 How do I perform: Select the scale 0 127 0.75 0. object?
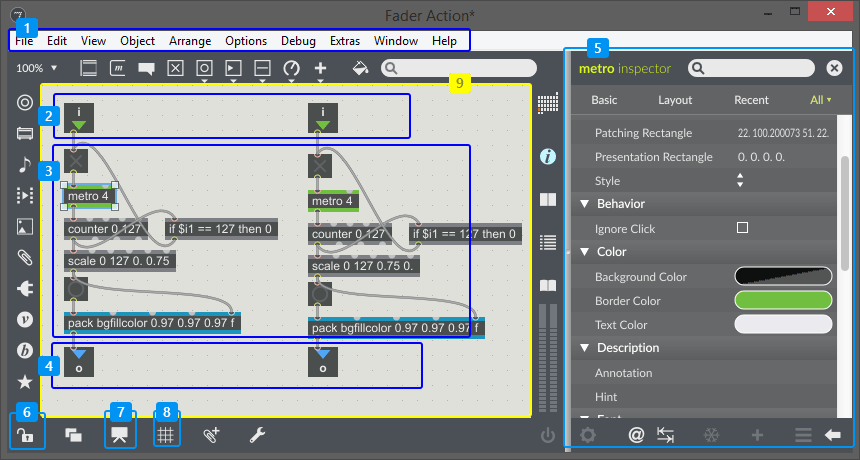[x=364, y=266]
